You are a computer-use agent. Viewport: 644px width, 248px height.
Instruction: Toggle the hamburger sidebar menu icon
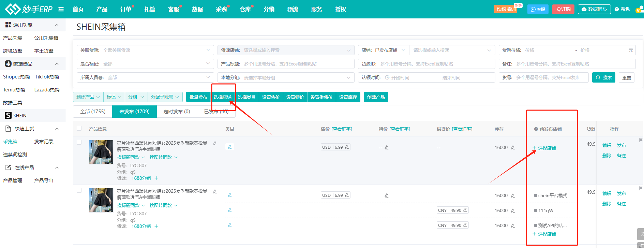tap(61, 9)
